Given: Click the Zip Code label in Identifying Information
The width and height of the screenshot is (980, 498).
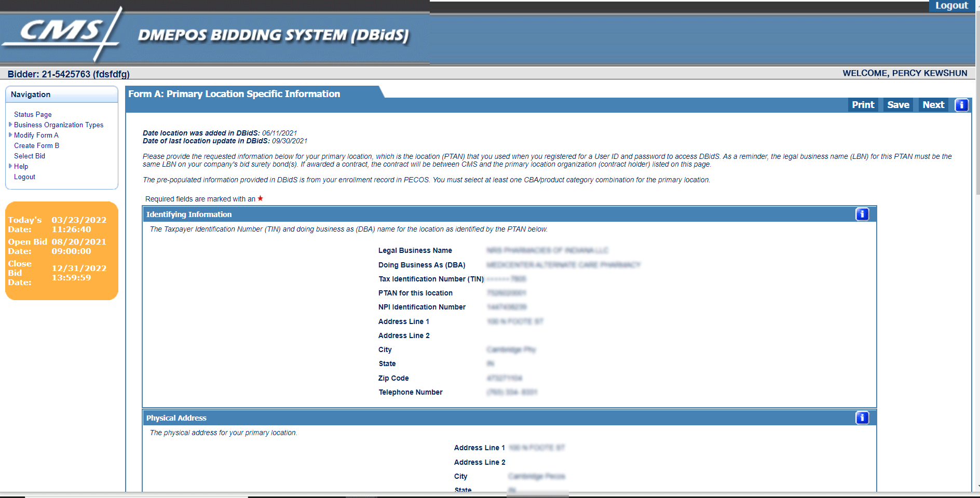Looking at the screenshot, I should pos(393,378).
